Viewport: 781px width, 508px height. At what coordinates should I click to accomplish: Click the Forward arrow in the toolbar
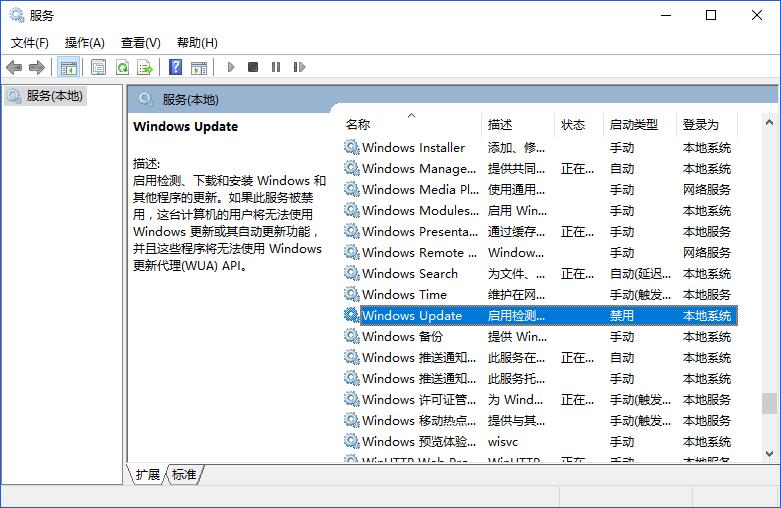[37, 67]
